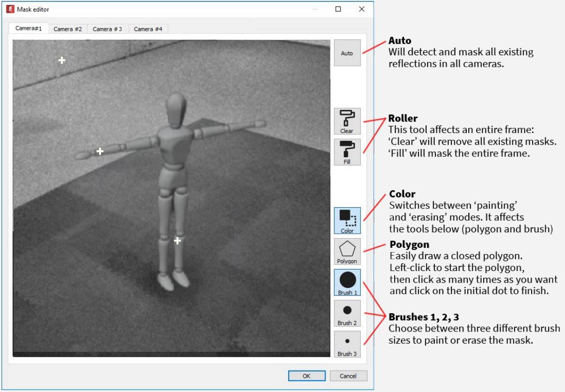This screenshot has width=565, height=392.
Task: Switch to the Camera #1 tab
Action: pos(29,28)
